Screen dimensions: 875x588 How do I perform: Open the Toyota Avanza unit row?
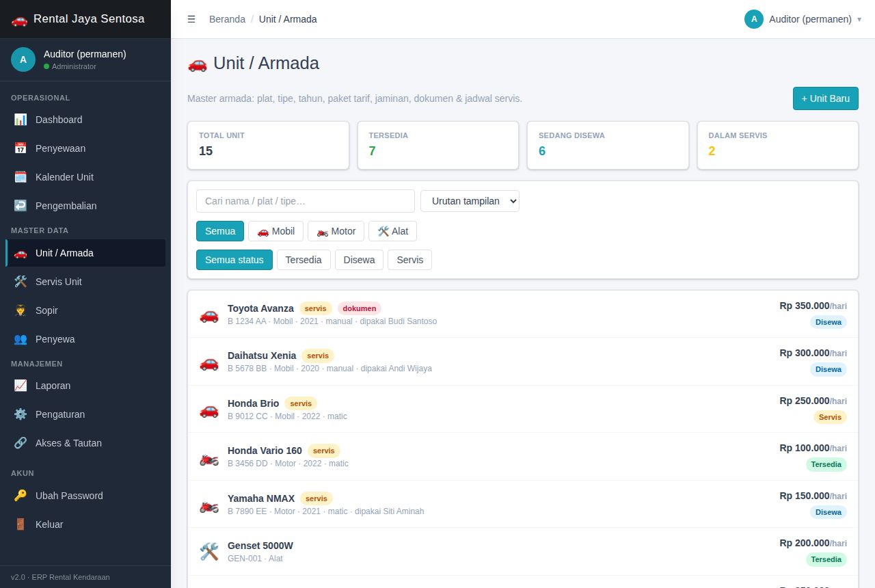tap(523, 314)
